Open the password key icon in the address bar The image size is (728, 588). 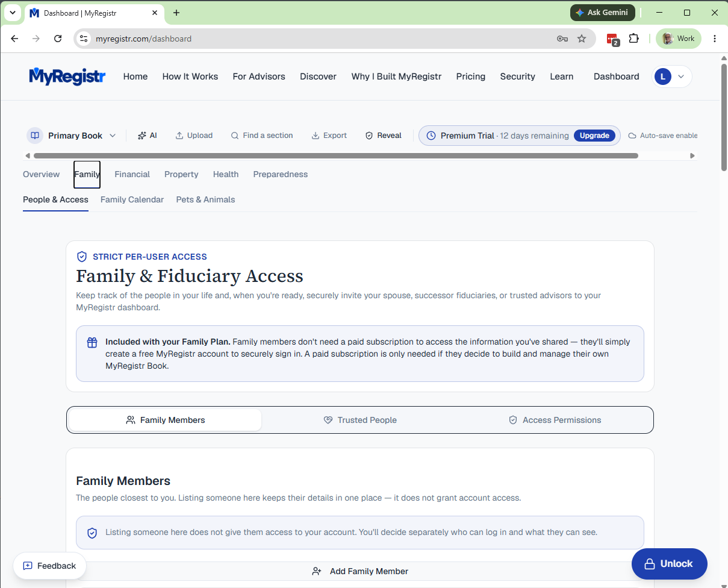562,39
